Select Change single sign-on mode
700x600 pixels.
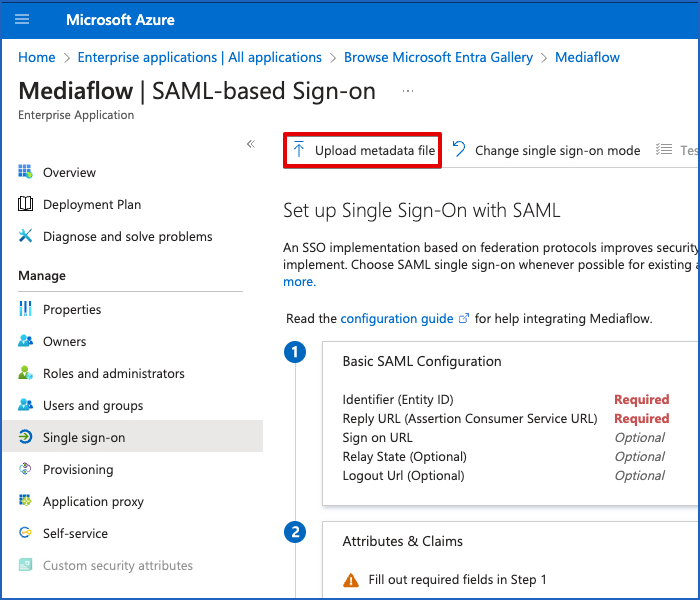546,150
